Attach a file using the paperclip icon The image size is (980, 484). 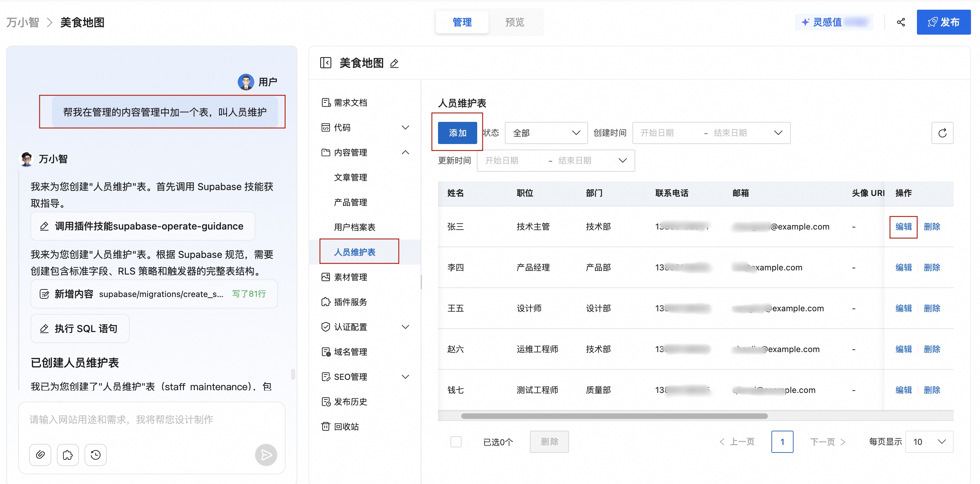(40, 455)
